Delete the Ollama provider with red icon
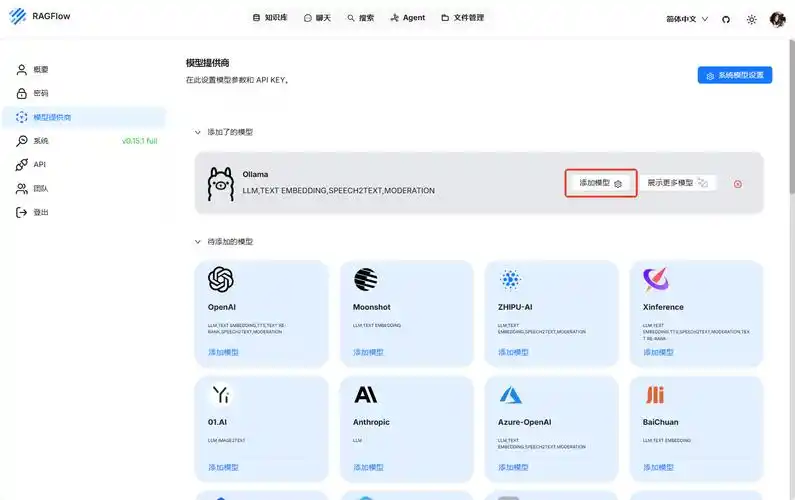This screenshot has height=500, width=795. coord(738,184)
